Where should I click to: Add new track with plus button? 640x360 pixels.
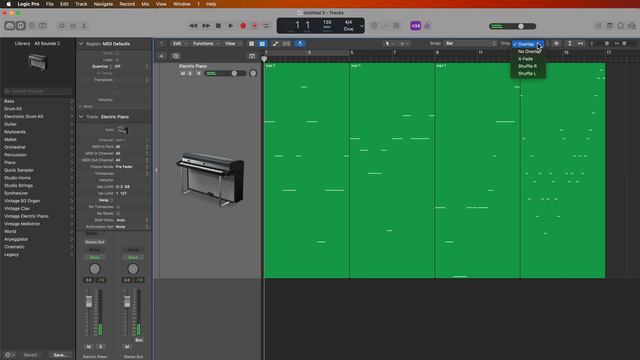coord(162,56)
